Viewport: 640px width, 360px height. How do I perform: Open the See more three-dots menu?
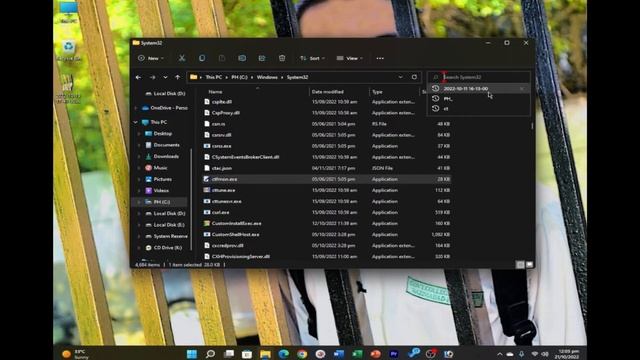[380, 58]
